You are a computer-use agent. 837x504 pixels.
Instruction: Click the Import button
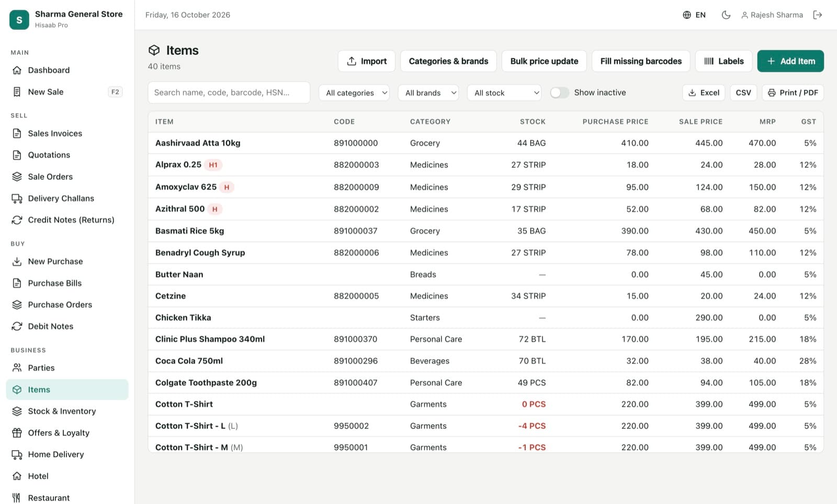point(367,61)
